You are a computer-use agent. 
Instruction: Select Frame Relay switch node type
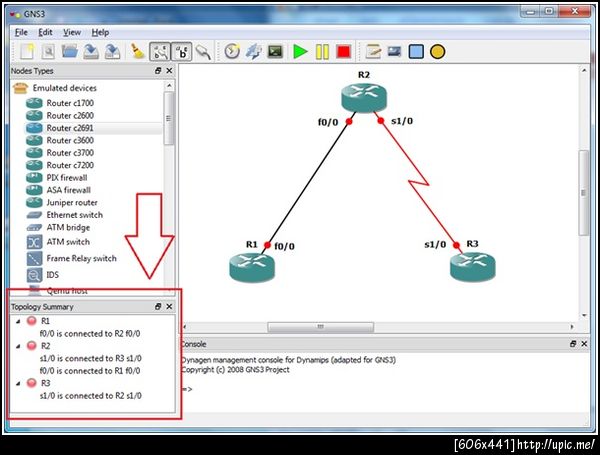pos(81,258)
